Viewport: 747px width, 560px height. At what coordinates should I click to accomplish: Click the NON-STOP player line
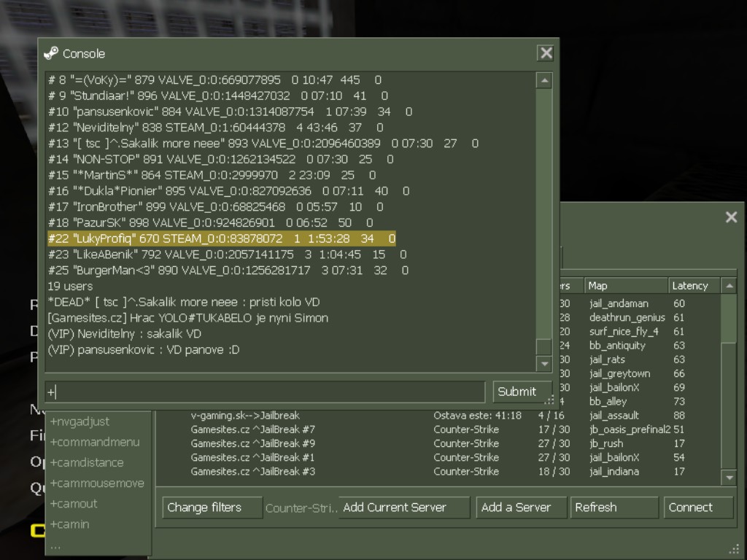220,159
